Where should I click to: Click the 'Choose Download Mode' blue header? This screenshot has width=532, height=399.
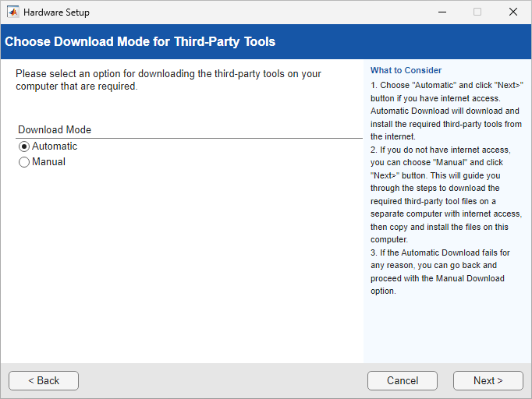140,41
